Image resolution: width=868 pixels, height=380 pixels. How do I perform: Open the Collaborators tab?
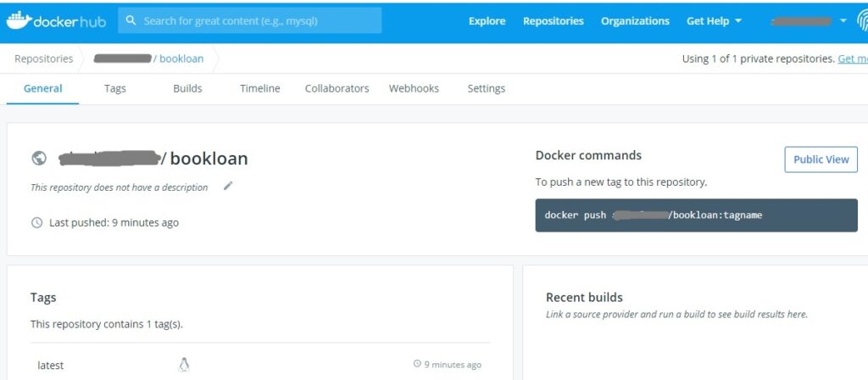[337, 88]
